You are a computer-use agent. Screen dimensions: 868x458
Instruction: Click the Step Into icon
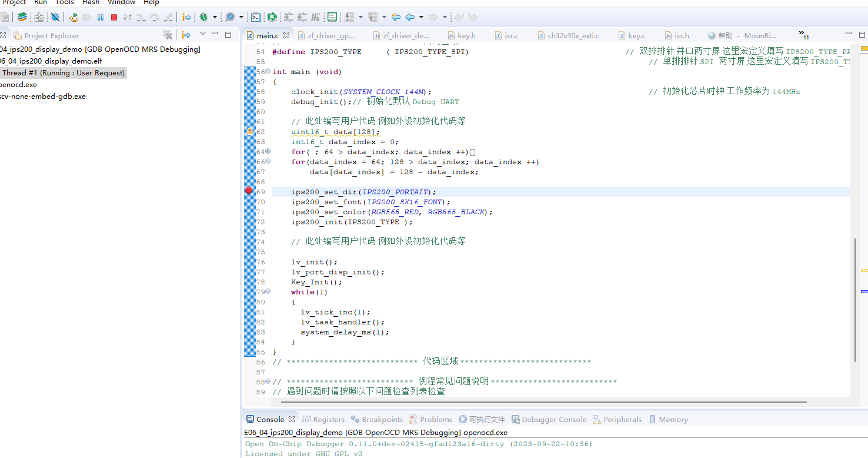point(141,17)
